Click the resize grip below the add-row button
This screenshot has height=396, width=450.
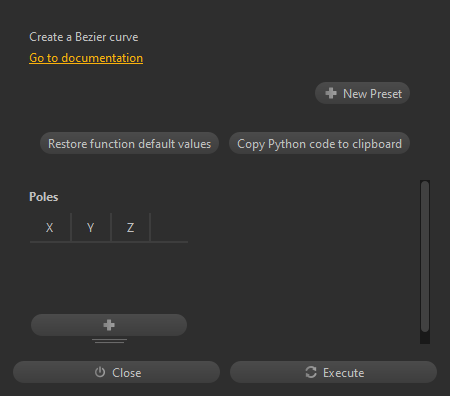(x=109, y=341)
